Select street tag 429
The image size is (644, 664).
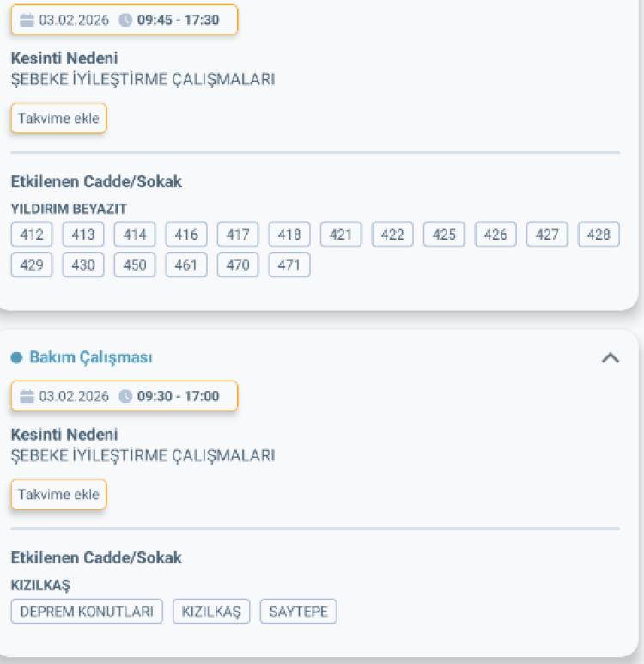(32, 265)
